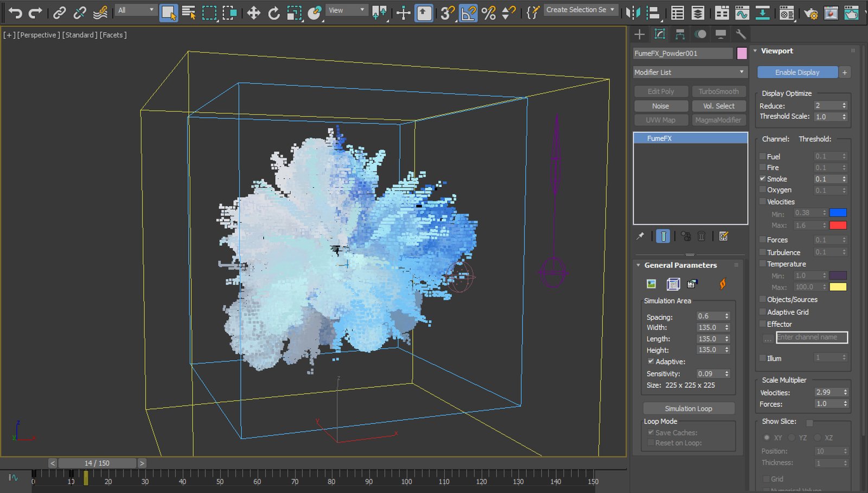This screenshot has width=868, height=493.
Task: Toggle the Adaptive checkbox in Simulation Area
Action: (651, 361)
